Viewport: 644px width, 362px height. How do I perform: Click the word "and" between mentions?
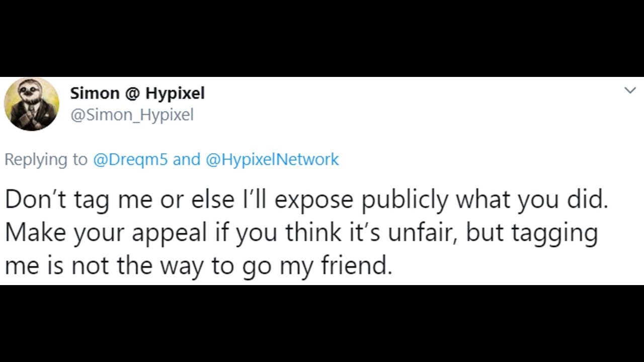point(187,159)
